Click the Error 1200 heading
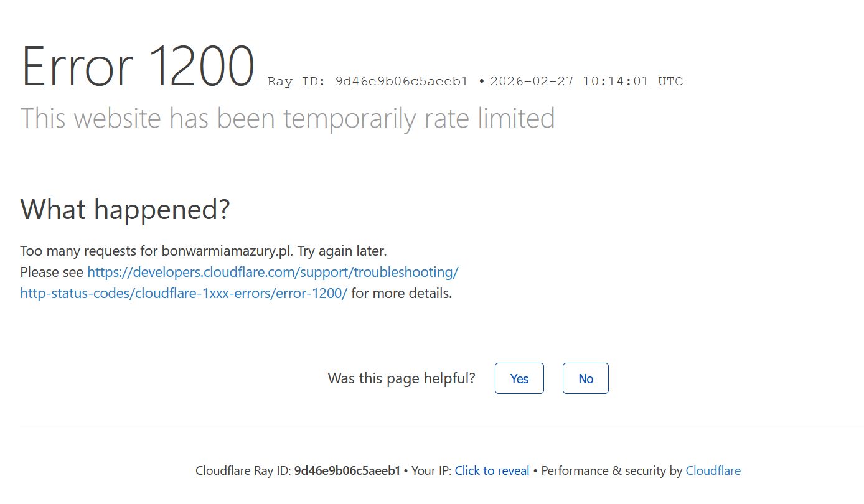The height and width of the screenshot is (504, 864). 138,67
